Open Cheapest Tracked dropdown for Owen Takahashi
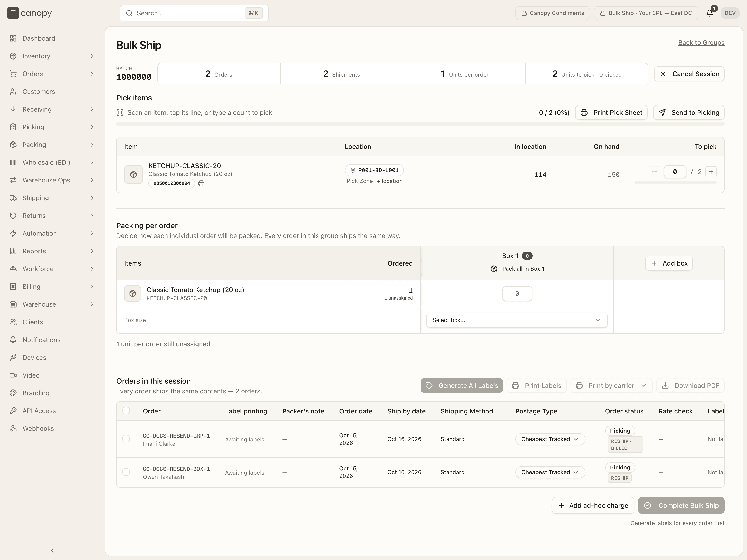The width and height of the screenshot is (747, 560). pyautogui.click(x=550, y=472)
